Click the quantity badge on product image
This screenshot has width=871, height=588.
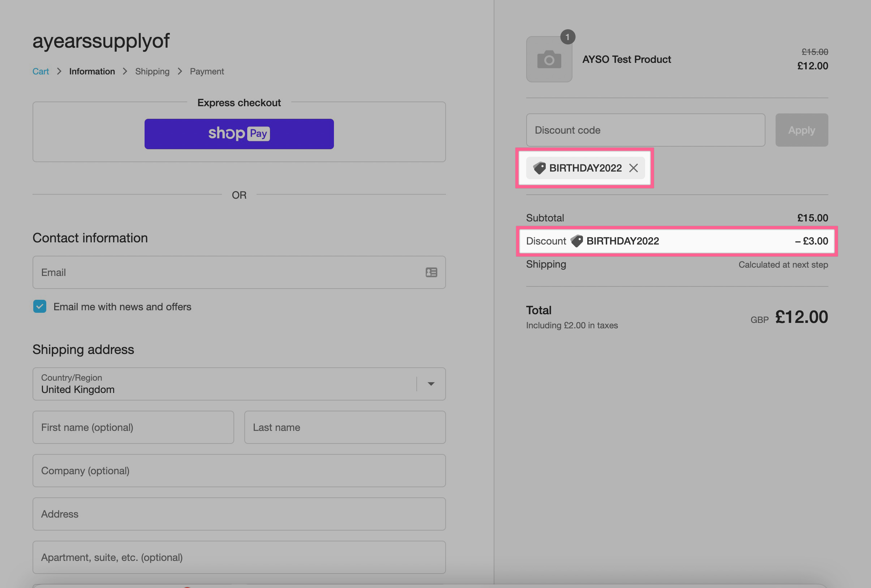(x=567, y=37)
